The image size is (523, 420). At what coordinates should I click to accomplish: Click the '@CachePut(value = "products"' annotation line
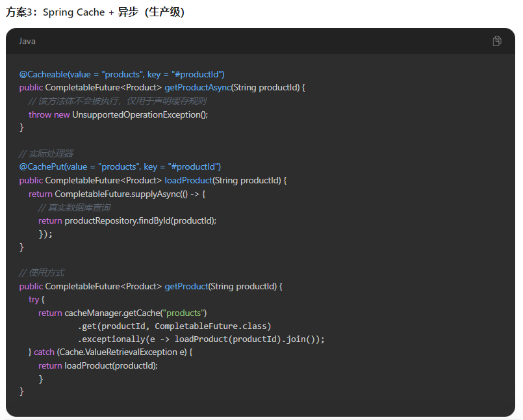point(120,167)
